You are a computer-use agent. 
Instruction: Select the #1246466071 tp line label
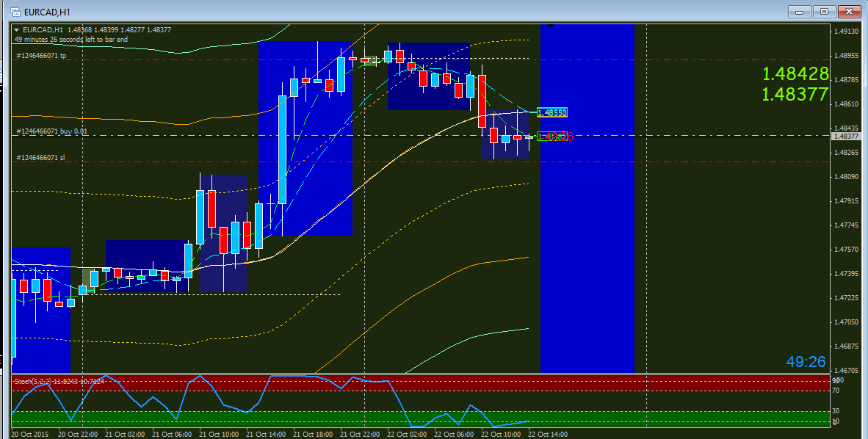42,55
